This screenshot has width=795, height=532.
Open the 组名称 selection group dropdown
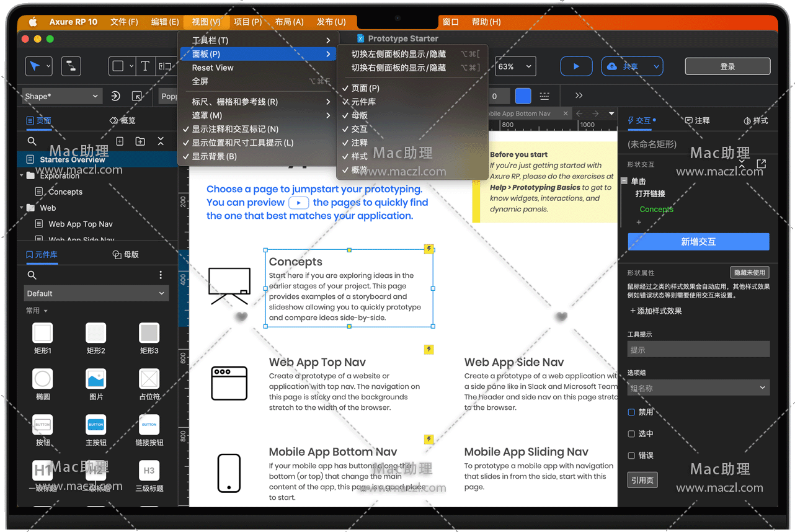click(x=698, y=388)
